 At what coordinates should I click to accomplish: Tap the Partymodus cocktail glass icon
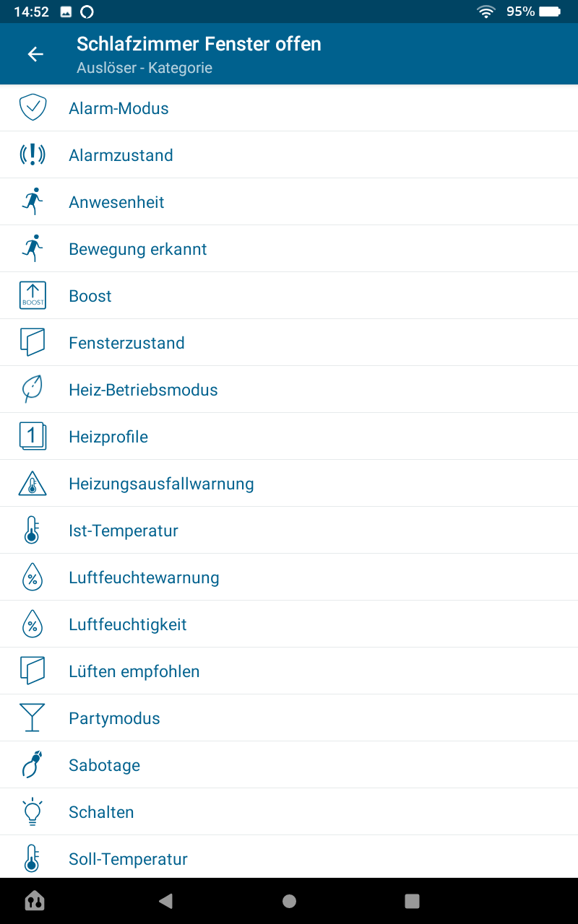pyautogui.click(x=33, y=718)
